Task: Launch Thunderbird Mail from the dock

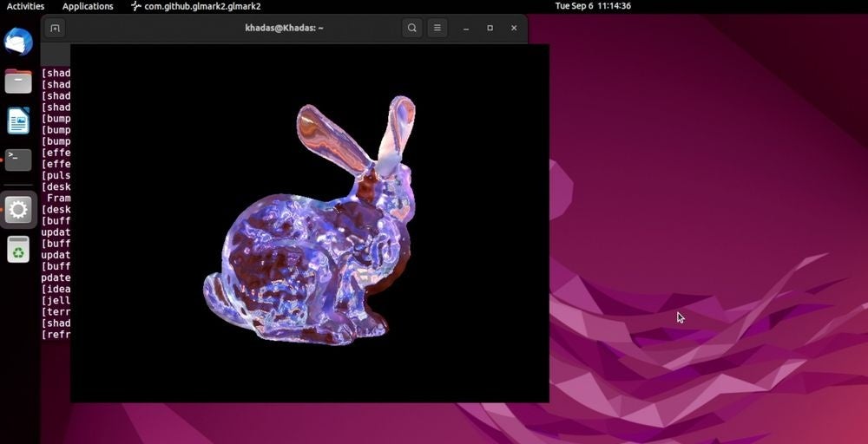Action: [x=18, y=42]
